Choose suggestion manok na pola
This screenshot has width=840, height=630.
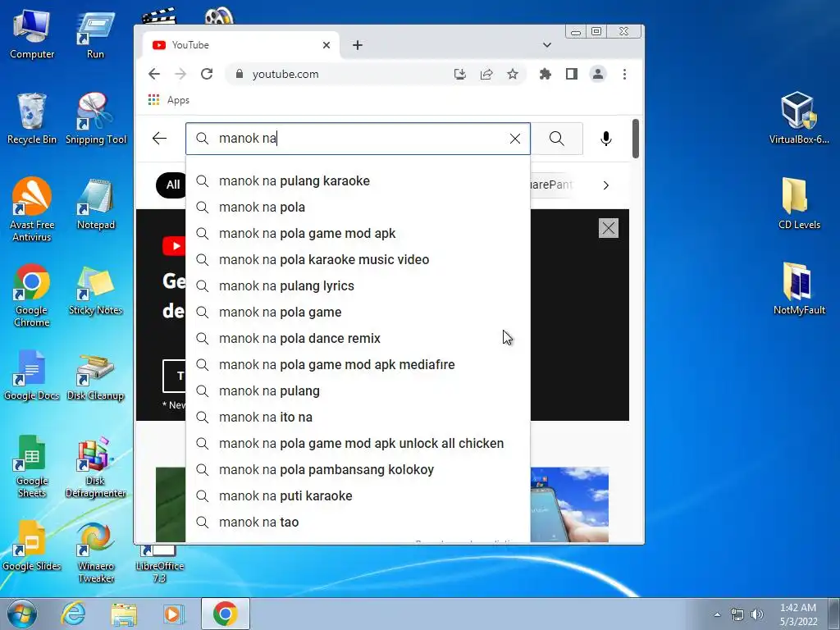click(358, 208)
